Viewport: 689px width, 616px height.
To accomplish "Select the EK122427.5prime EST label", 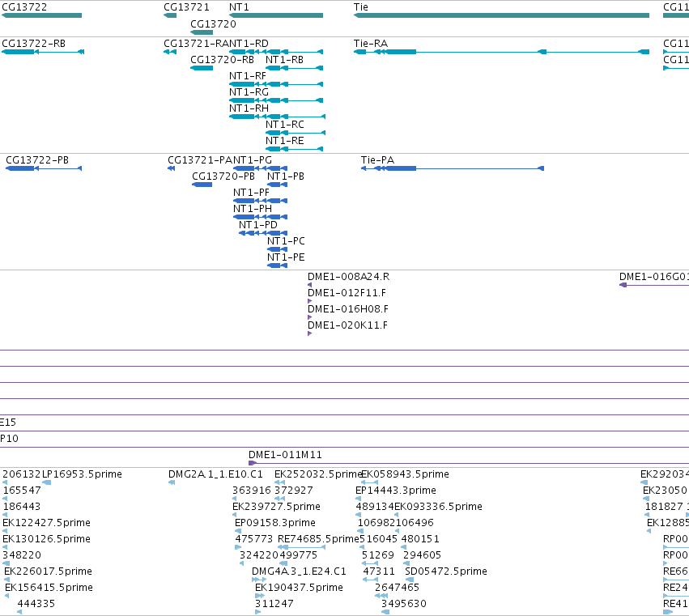I will click(47, 523).
